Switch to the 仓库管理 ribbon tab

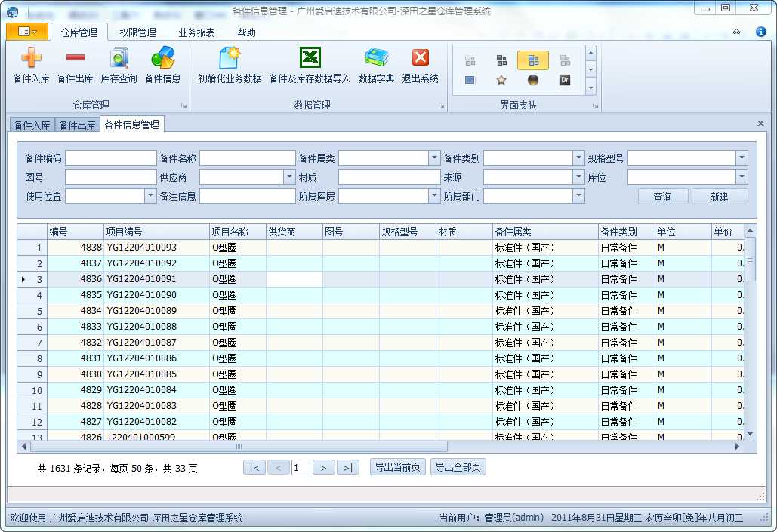pos(79,32)
